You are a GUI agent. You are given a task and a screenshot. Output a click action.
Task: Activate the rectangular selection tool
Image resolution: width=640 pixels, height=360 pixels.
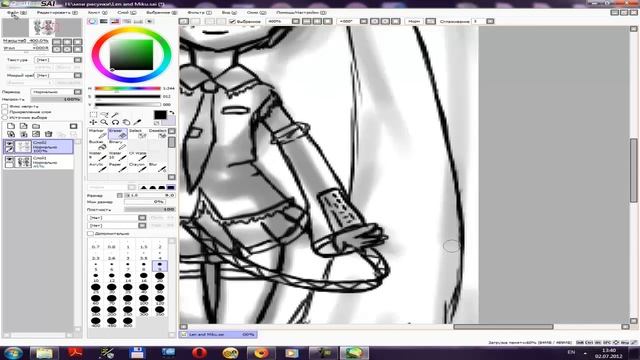[x=93, y=115]
